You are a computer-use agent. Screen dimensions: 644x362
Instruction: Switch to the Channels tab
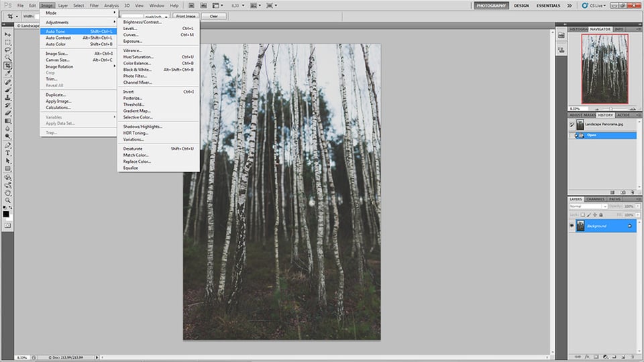point(595,199)
